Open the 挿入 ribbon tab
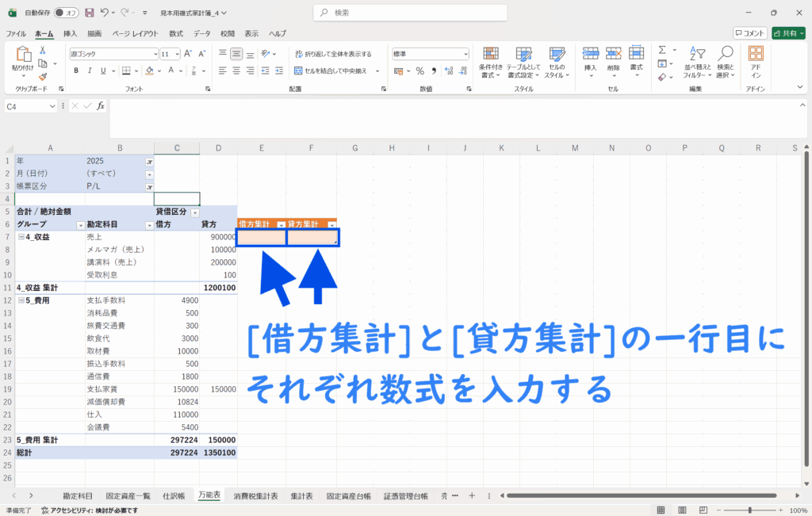The height and width of the screenshot is (516, 812). coord(70,33)
